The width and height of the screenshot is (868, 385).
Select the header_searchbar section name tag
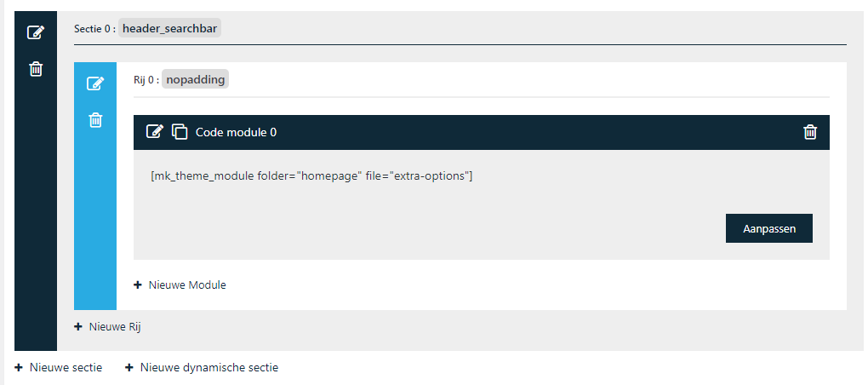point(169,29)
